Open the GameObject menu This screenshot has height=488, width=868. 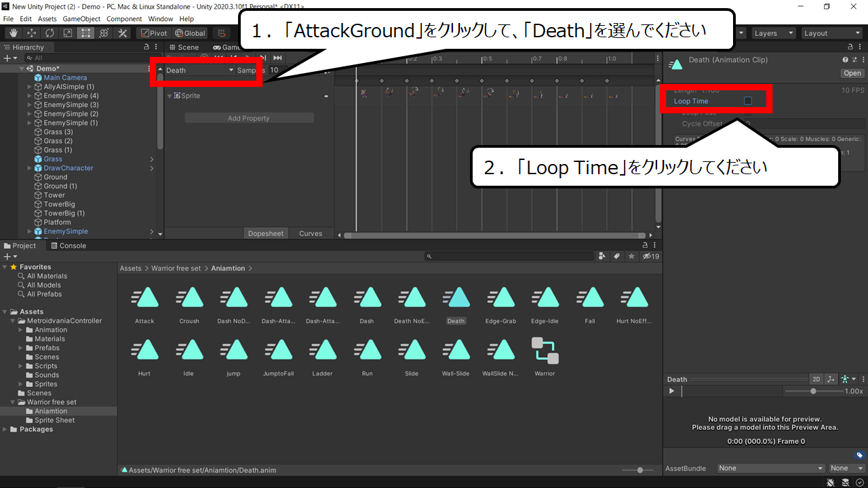click(x=82, y=19)
